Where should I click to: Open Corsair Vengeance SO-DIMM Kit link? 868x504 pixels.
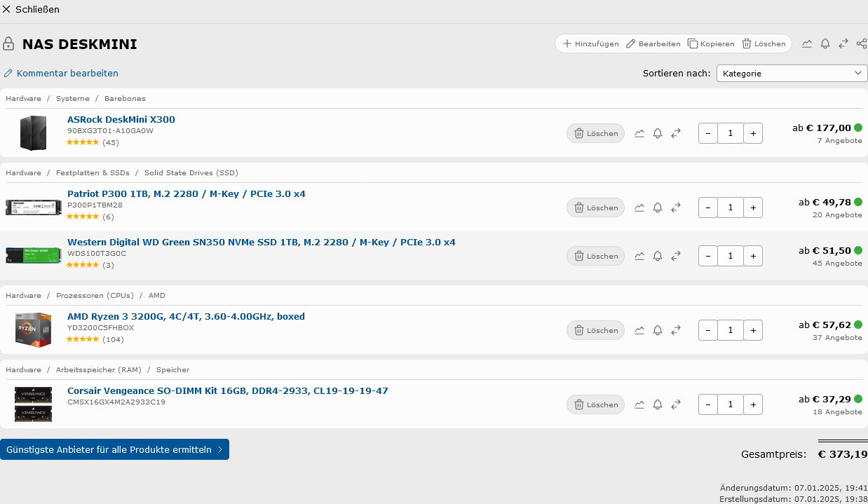(228, 390)
